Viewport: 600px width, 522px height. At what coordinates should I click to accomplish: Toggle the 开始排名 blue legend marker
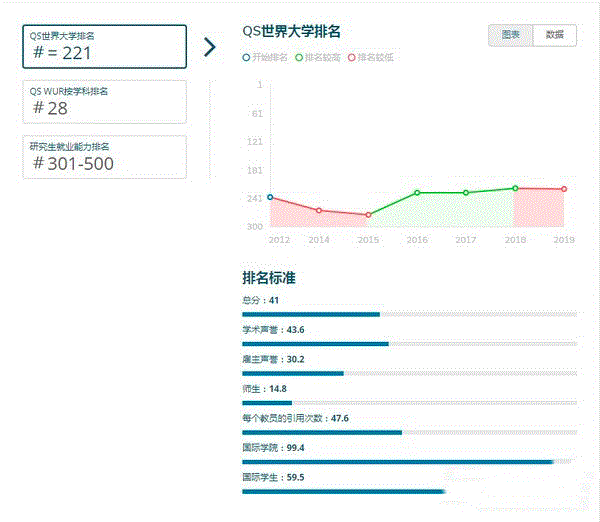pos(246,57)
